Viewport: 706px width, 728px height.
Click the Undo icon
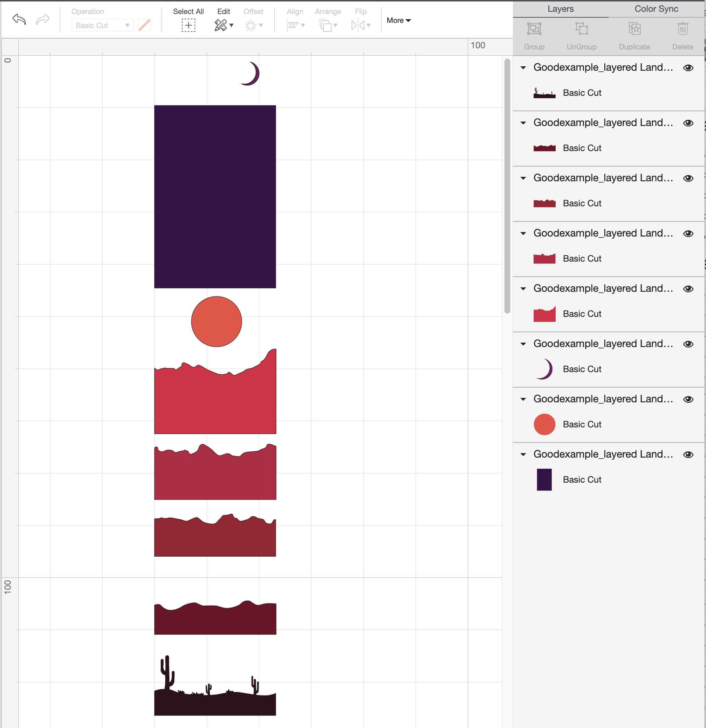pyautogui.click(x=18, y=19)
